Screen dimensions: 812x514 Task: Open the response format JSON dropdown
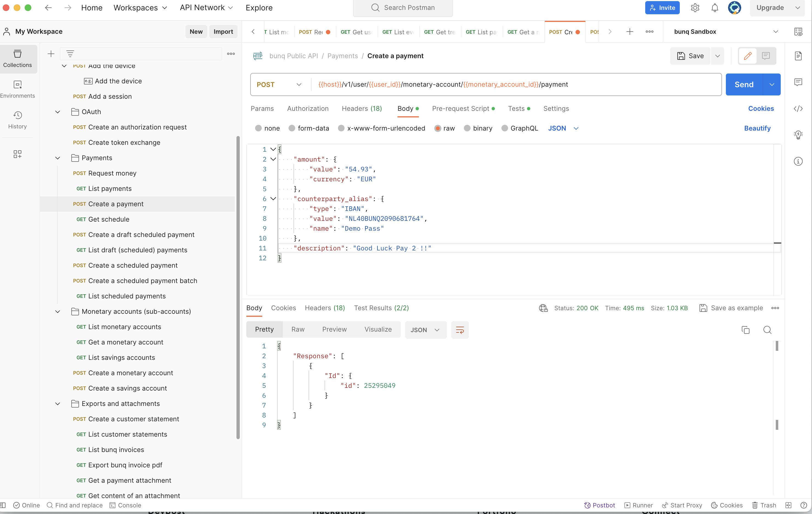tap(425, 330)
